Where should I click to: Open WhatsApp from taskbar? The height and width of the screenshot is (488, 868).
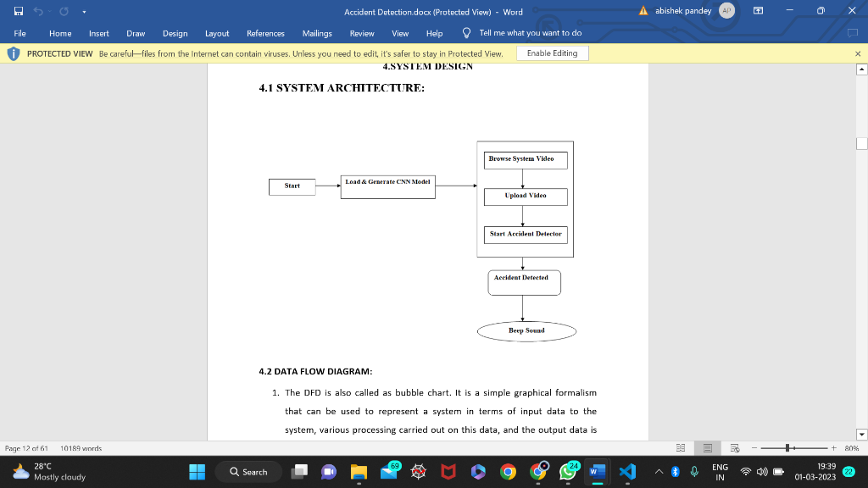[568, 472]
